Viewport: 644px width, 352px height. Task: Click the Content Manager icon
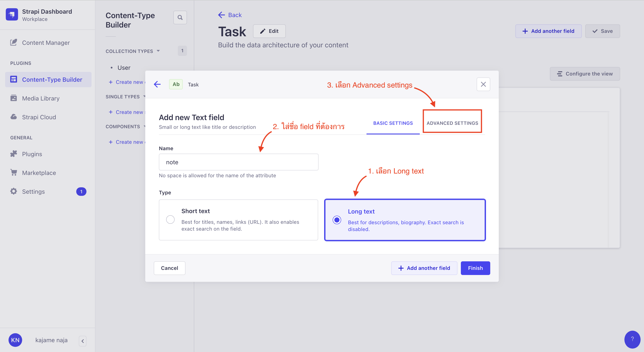[x=13, y=43]
